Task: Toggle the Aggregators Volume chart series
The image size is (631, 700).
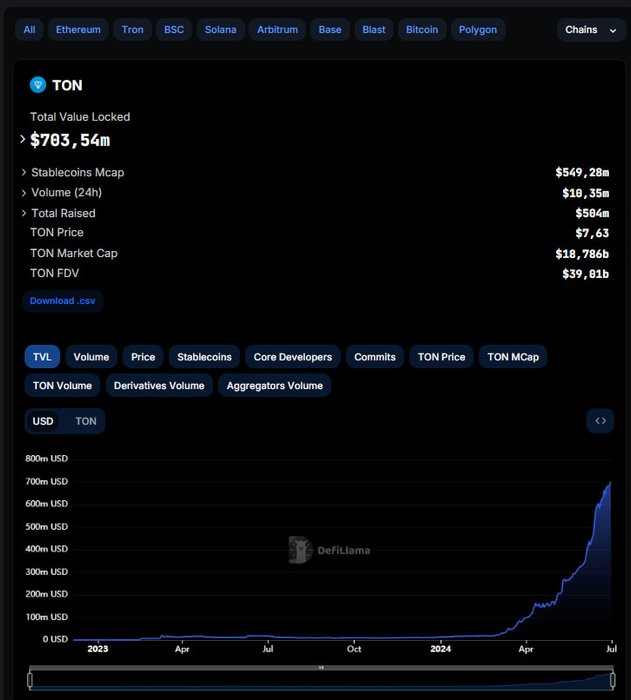Action: 275,385
